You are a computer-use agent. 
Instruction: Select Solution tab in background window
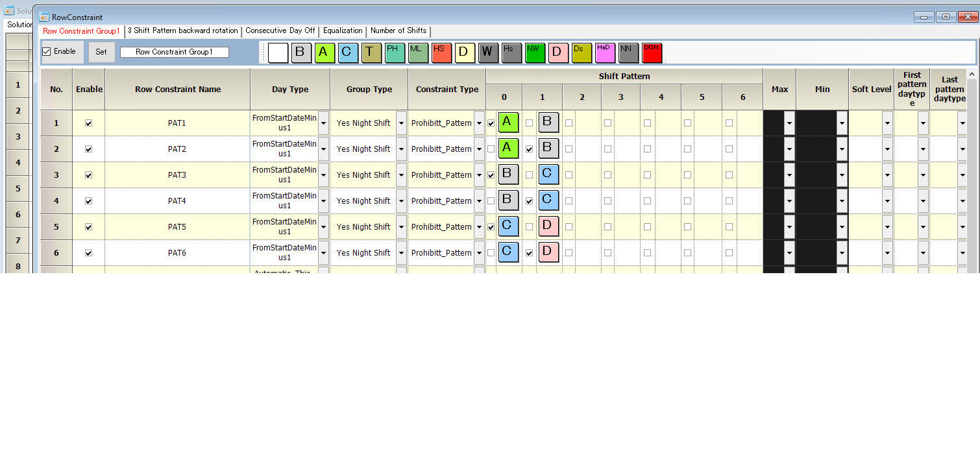click(x=19, y=25)
